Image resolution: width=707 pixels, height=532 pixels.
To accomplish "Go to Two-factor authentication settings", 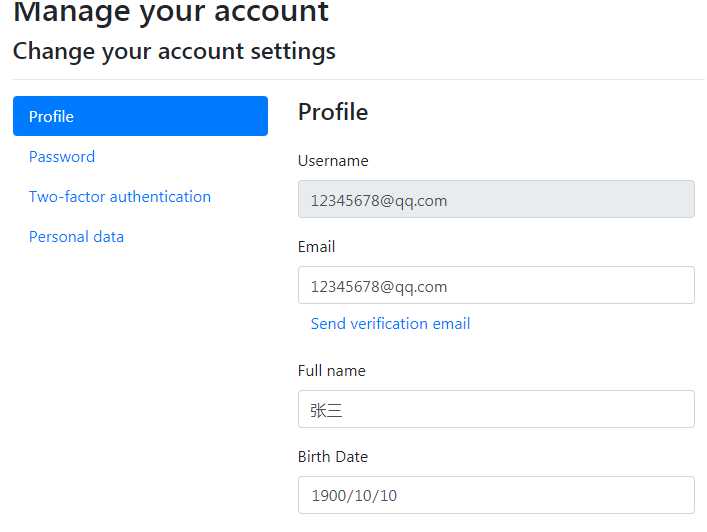I will (x=120, y=197).
